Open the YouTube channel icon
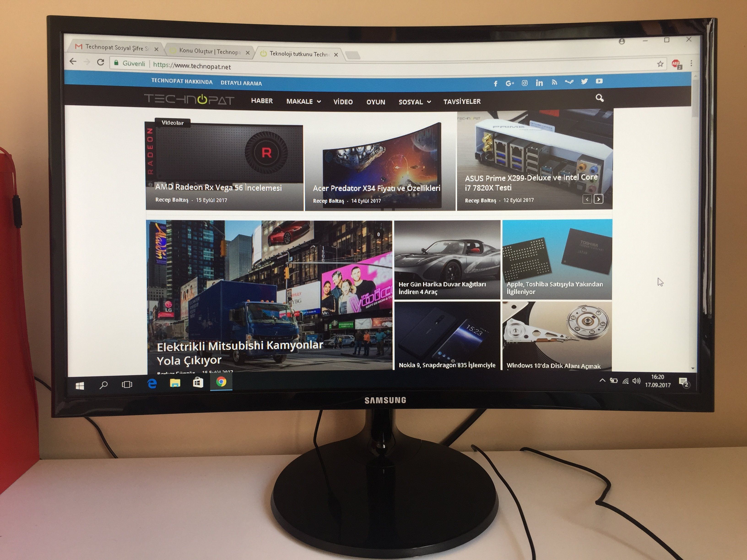Image resolution: width=747 pixels, height=560 pixels. (x=599, y=81)
